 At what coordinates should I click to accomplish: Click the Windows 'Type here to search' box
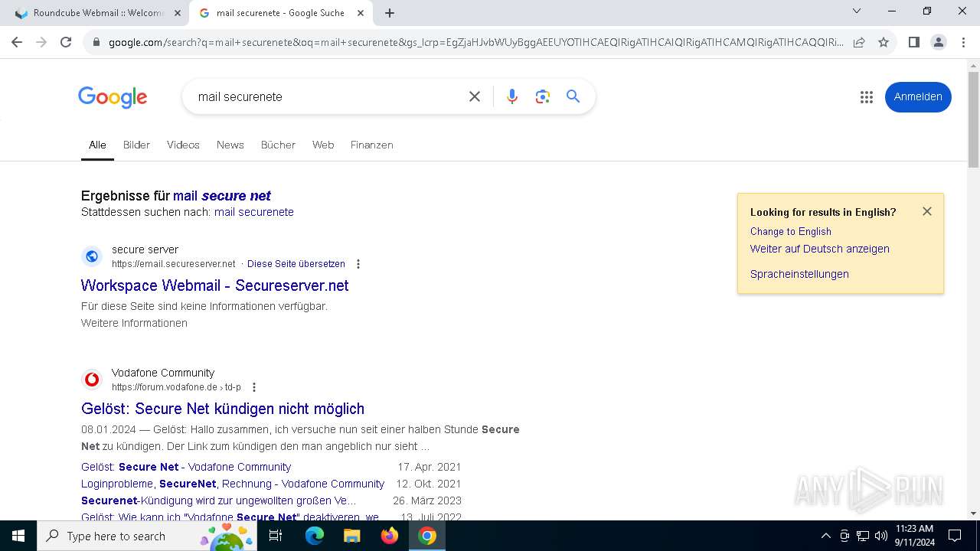pos(145,536)
